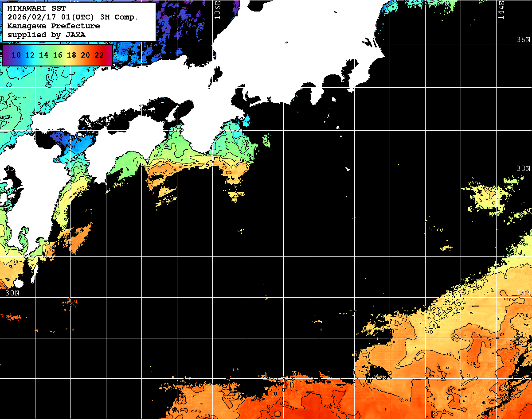
Task: Select the 33N latitude label at right edge
Action: coord(524,169)
